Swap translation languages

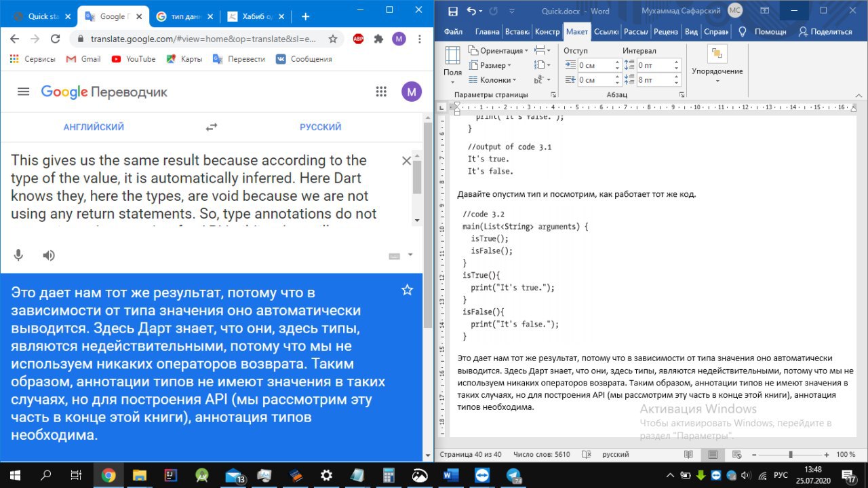click(212, 127)
